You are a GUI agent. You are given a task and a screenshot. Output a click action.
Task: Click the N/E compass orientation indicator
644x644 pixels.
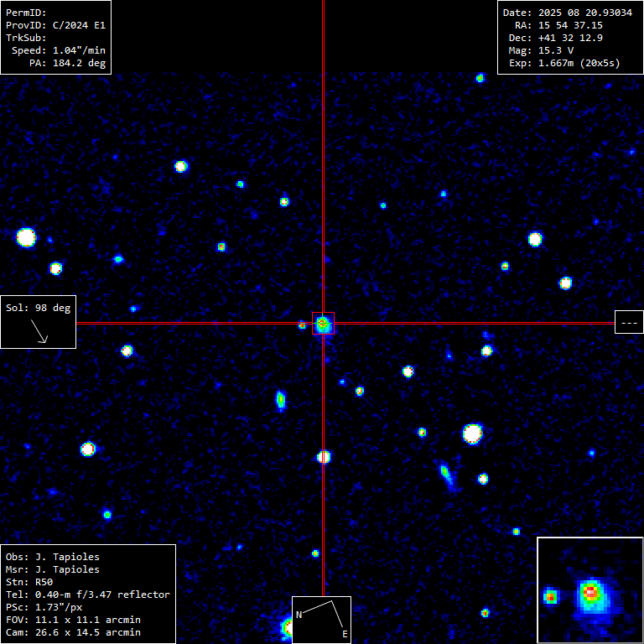coord(322,620)
